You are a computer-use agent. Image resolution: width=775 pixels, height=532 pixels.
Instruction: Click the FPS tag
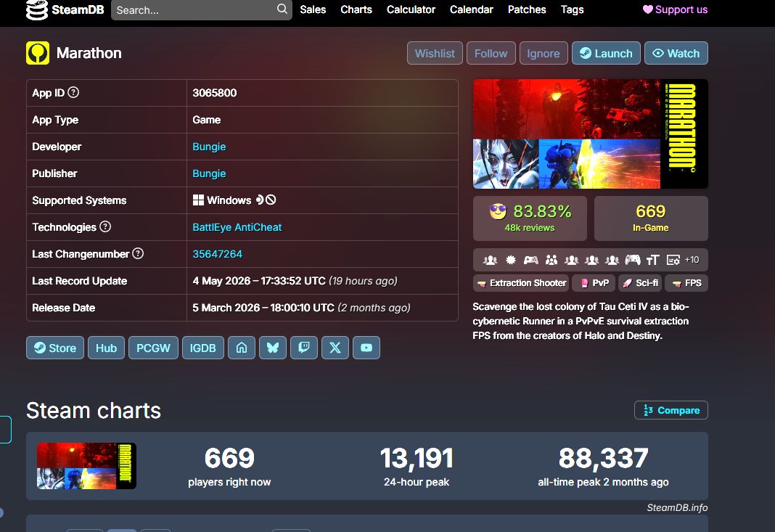[686, 283]
